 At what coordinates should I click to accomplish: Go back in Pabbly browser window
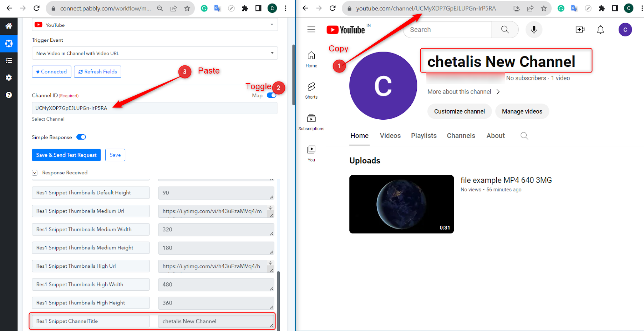click(x=9, y=8)
